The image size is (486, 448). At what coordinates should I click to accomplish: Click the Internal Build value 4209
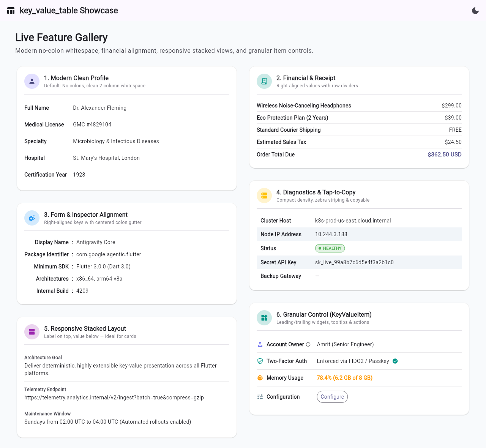pyautogui.click(x=82, y=291)
